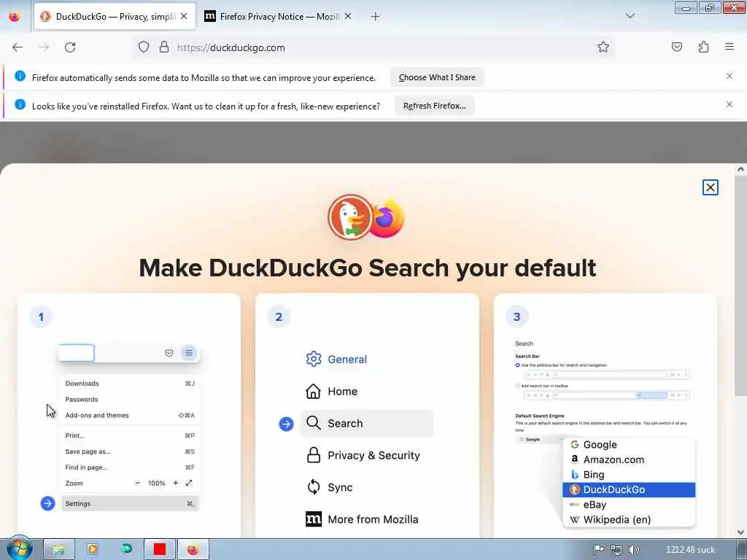This screenshot has width=747, height=560.
Task: Click the red square taskbar icon
Action: (160, 549)
